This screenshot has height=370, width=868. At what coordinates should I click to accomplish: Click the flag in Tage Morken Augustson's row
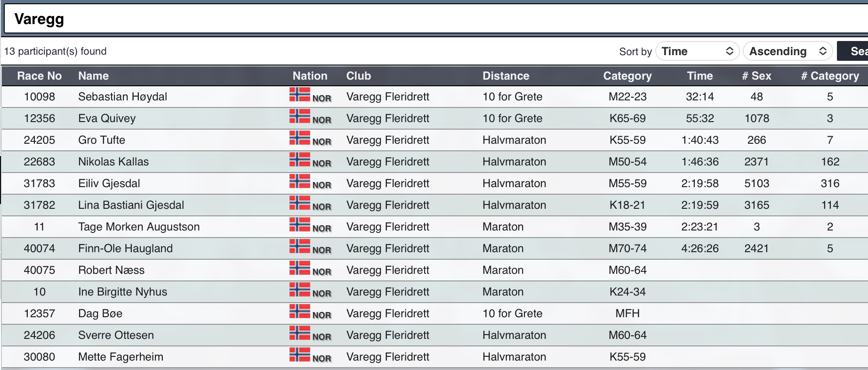(299, 225)
